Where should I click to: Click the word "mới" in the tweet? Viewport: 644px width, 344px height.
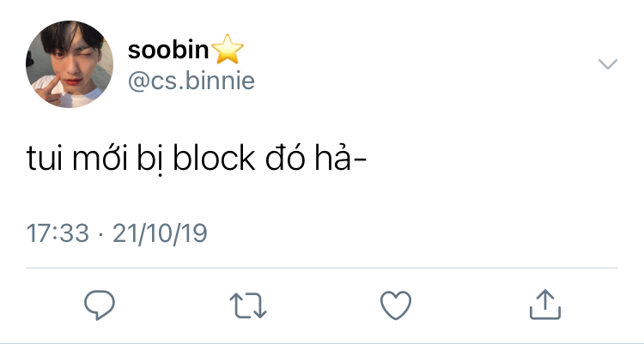coord(97,160)
